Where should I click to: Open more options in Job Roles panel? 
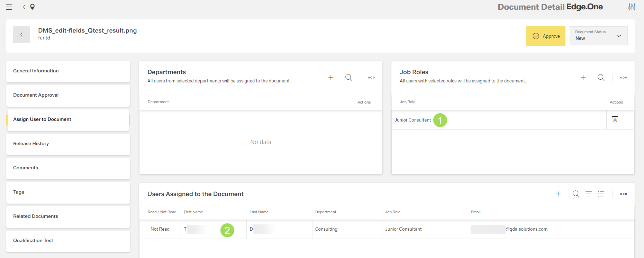tap(624, 78)
